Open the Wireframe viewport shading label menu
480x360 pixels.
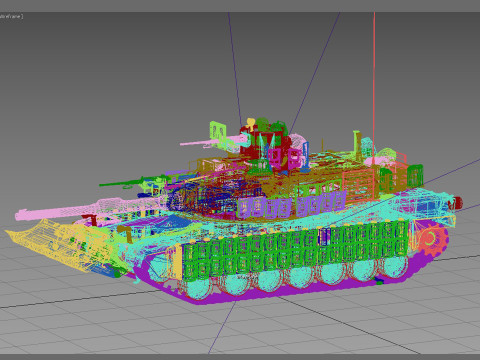(11, 16)
